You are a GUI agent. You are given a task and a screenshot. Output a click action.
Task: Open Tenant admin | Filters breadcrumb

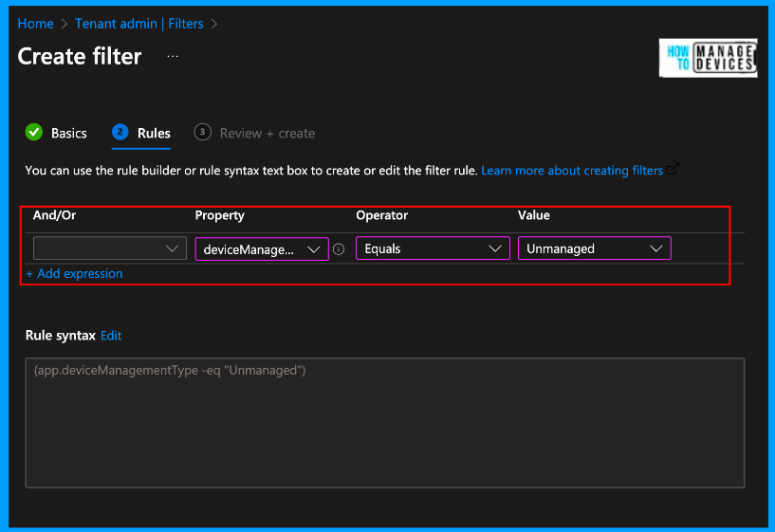pos(138,24)
